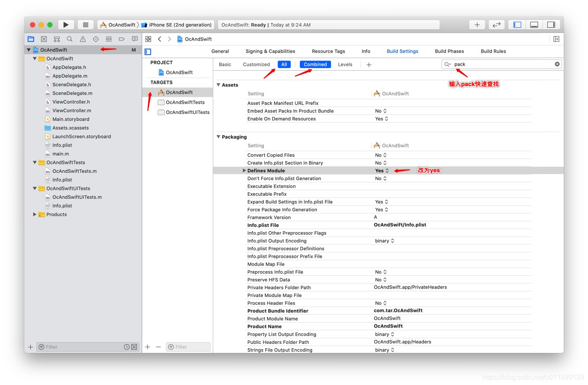The height and width of the screenshot is (385, 588).
Task: Select the Project navigator folder icon
Action: (31, 39)
